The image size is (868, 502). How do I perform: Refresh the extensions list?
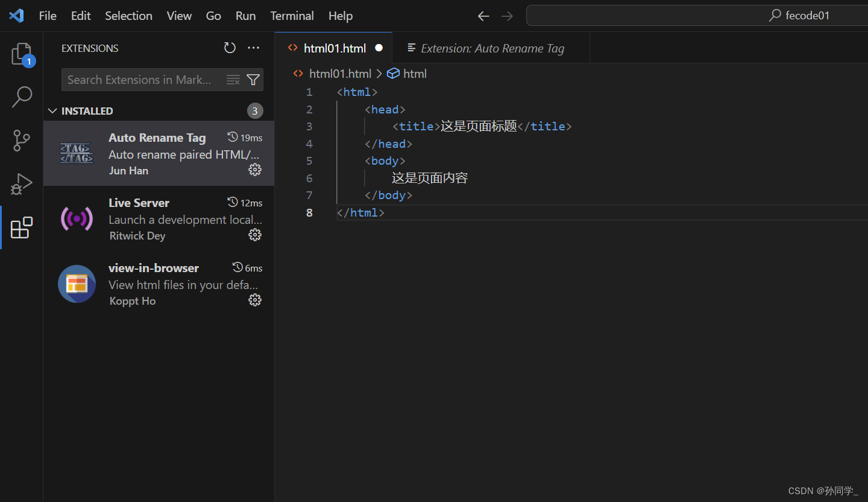pos(230,48)
